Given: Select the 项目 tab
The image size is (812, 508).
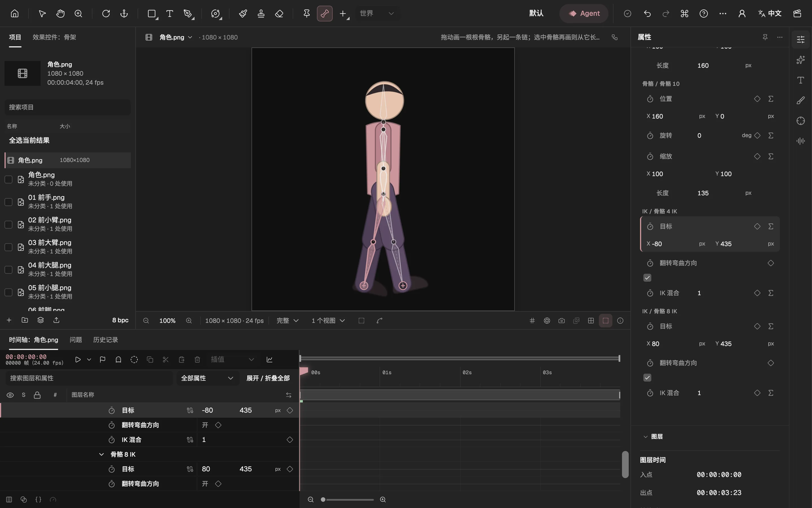Looking at the screenshot, I should click(15, 37).
